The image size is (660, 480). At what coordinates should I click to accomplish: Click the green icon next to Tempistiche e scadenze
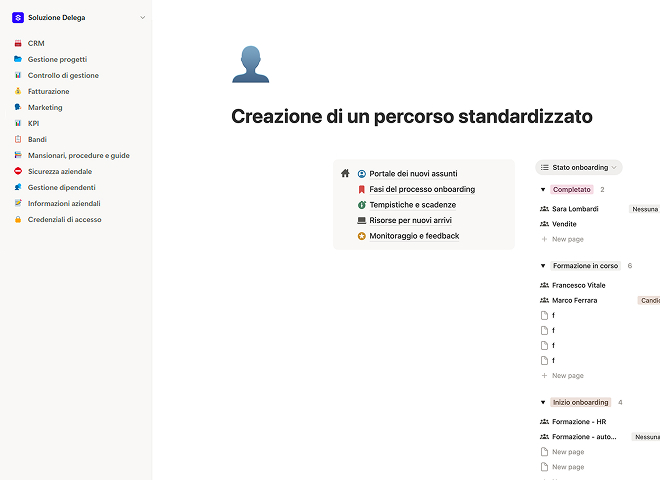click(x=362, y=205)
